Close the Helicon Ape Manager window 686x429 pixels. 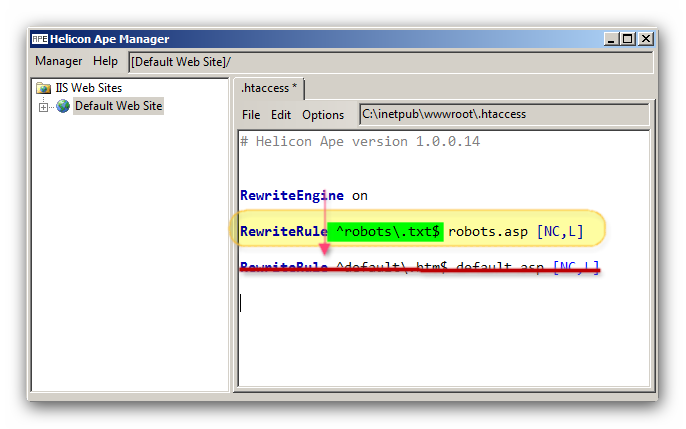coord(645,39)
